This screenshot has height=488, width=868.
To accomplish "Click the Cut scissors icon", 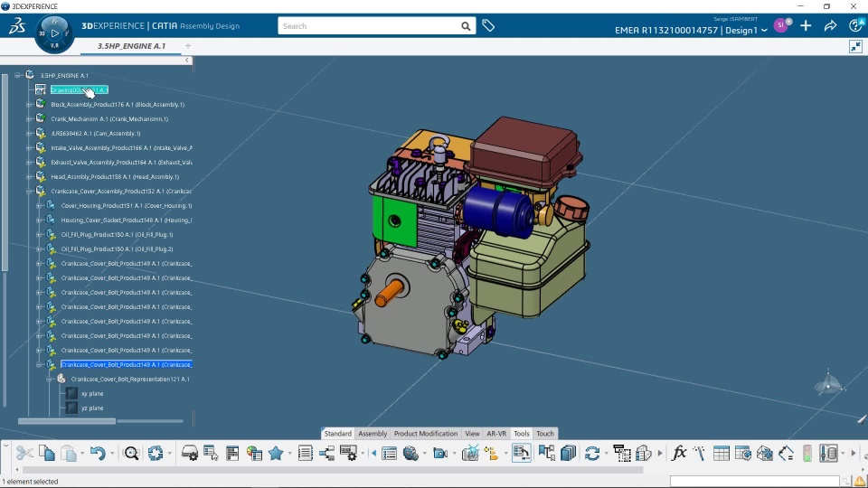I will [24, 454].
